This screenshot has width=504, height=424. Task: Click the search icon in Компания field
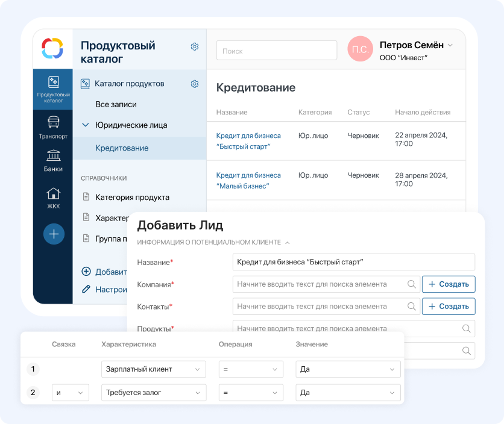click(411, 284)
